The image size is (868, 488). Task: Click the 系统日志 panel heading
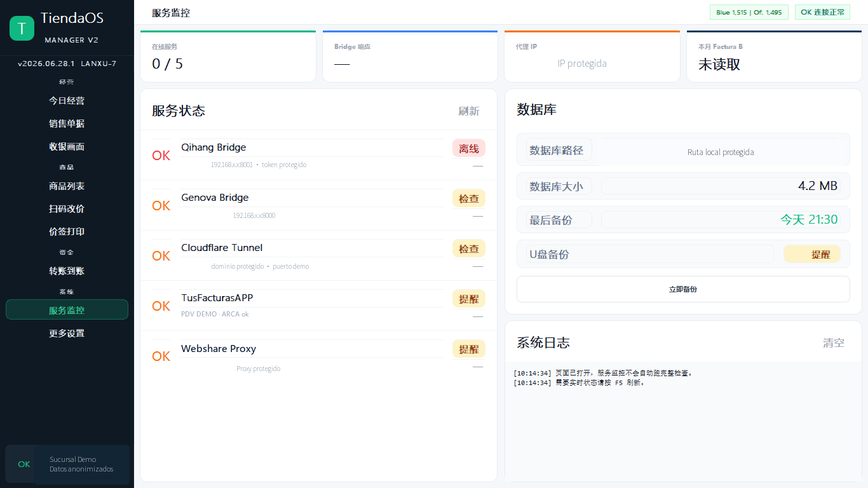pyautogui.click(x=543, y=343)
